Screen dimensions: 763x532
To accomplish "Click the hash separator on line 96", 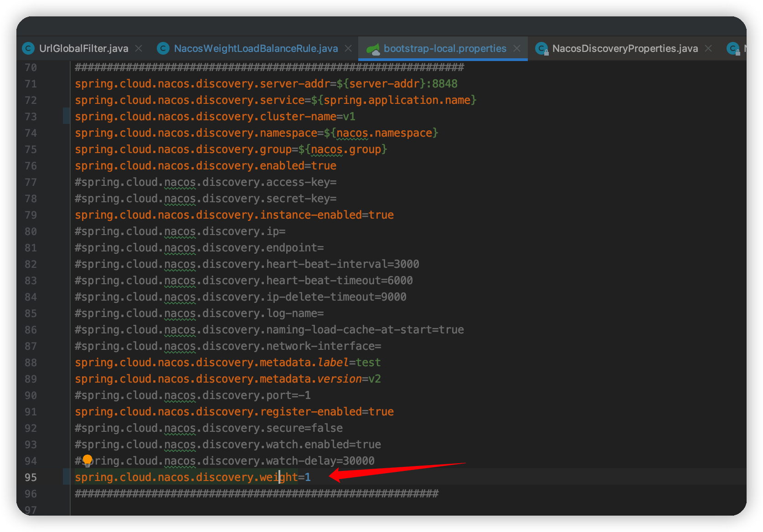I will (257, 493).
